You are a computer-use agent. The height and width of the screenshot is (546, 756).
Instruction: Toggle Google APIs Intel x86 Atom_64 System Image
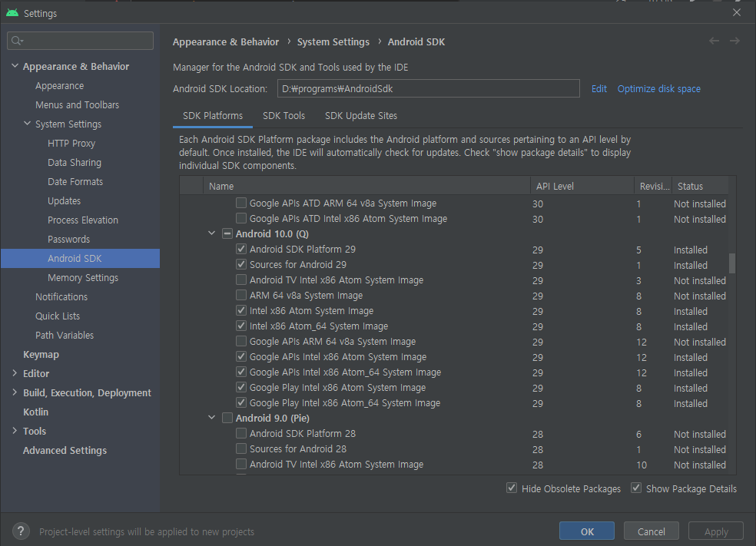241,372
